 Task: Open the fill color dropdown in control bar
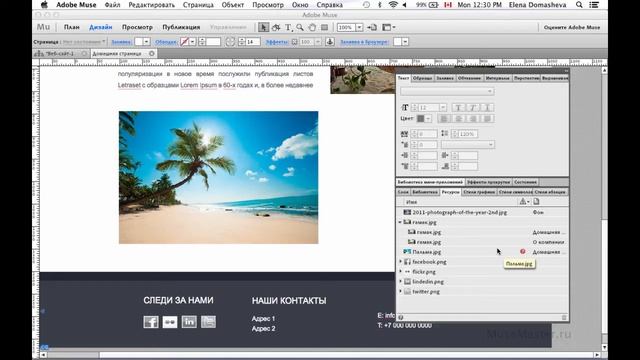(x=147, y=42)
